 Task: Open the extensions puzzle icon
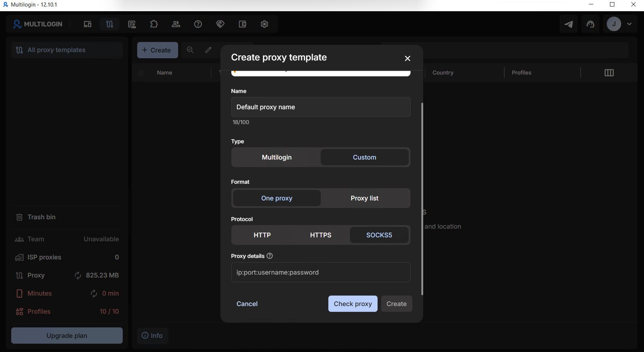[x=154, y=24]
